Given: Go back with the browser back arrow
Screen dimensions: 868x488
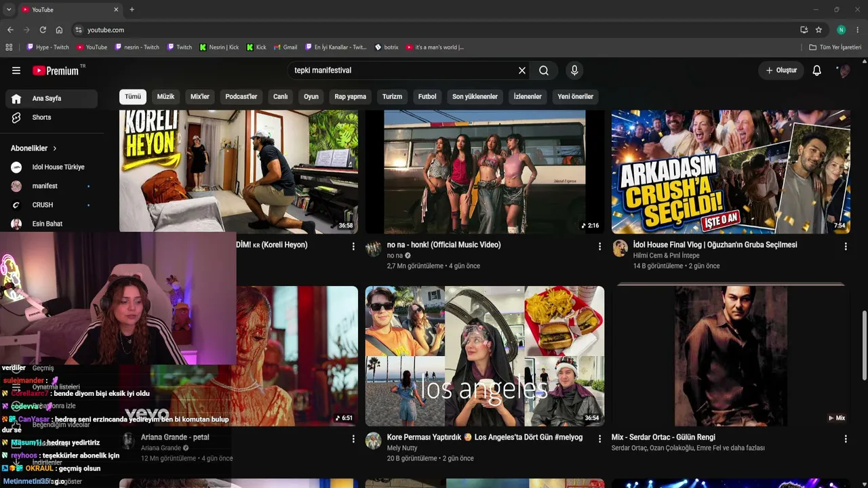Looking at the screenshot, I should point(10,30).
